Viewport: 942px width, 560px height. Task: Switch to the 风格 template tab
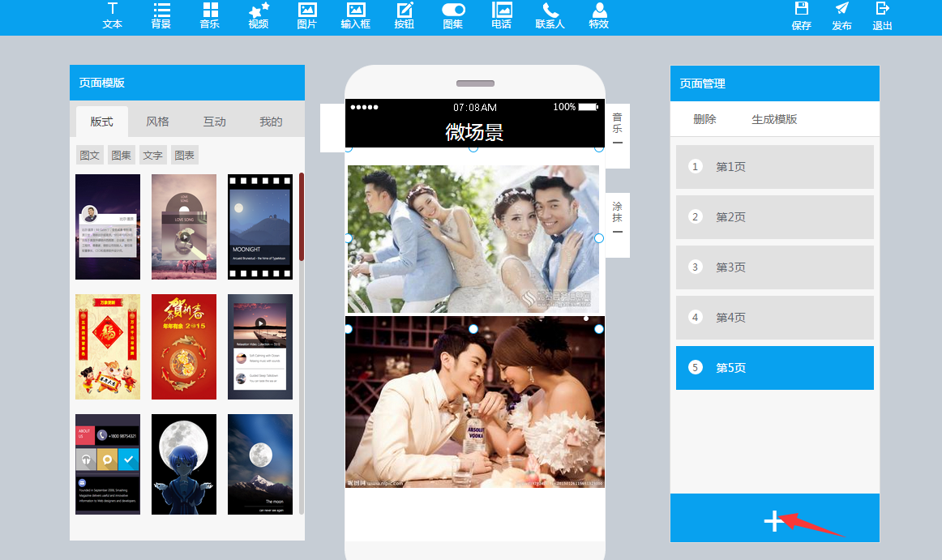(x=158, y=122)
